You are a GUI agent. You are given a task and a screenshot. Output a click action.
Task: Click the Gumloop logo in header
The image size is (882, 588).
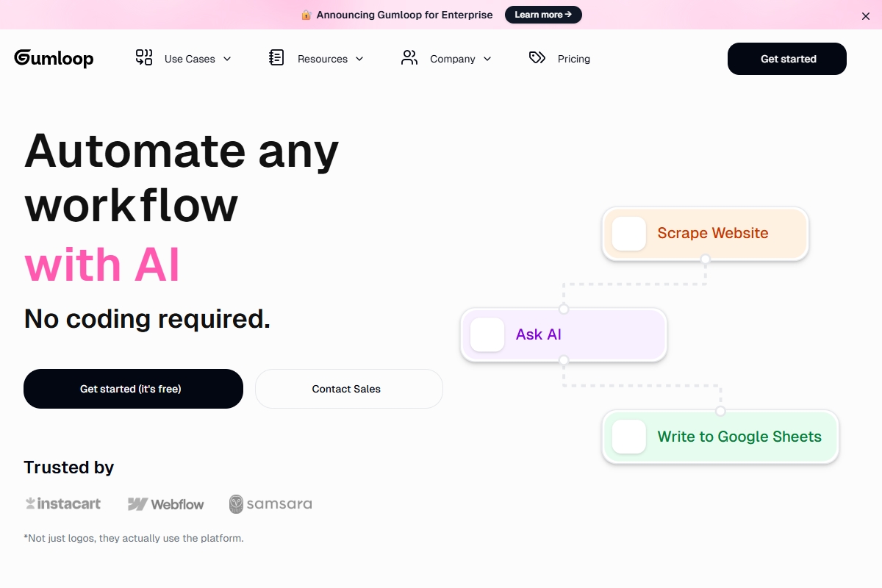(x=54, y=59)
